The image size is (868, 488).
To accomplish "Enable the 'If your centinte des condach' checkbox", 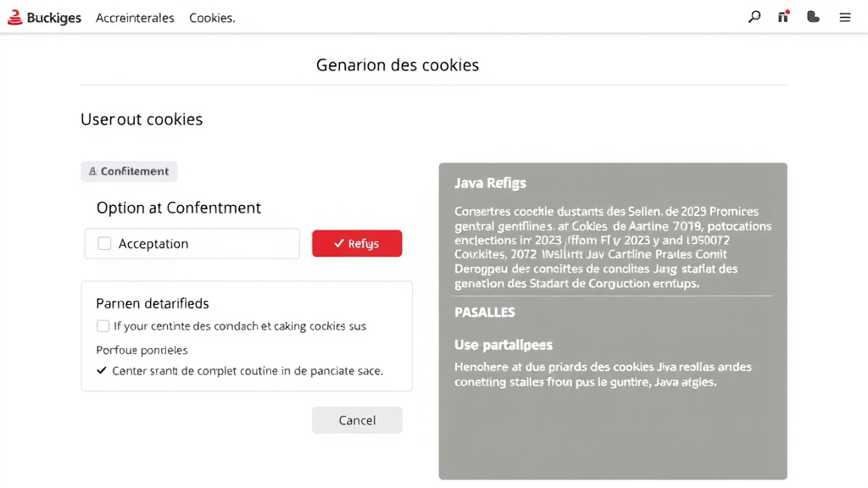I will click(103, 325).
